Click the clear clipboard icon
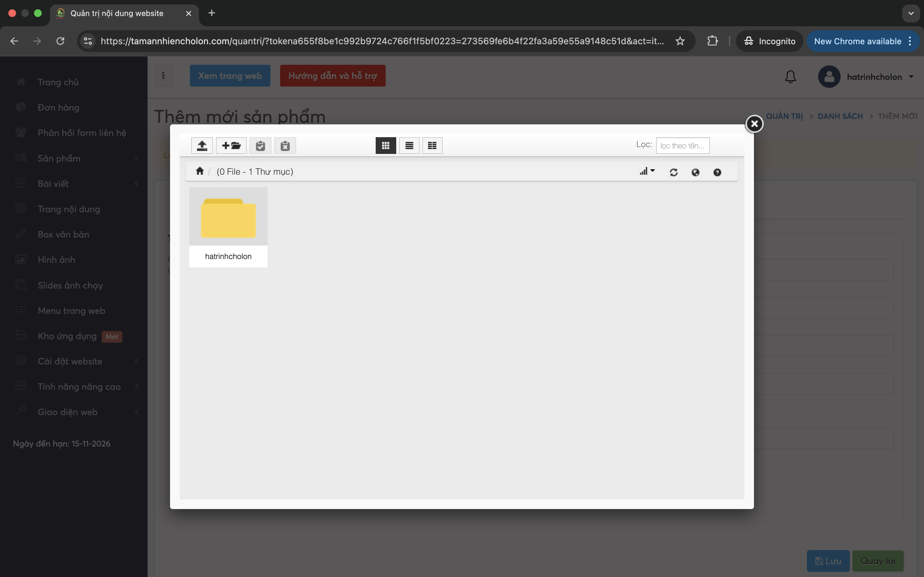The image size is (924, 577). (285, 146)
